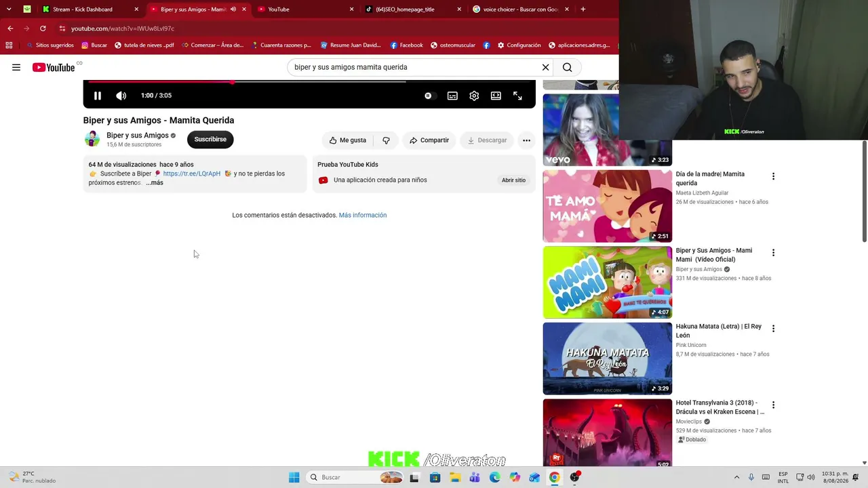Image resolution: width=868 pixels, height=488 pixels.
Task: Open the Windows Start menu
Action: 294,477
